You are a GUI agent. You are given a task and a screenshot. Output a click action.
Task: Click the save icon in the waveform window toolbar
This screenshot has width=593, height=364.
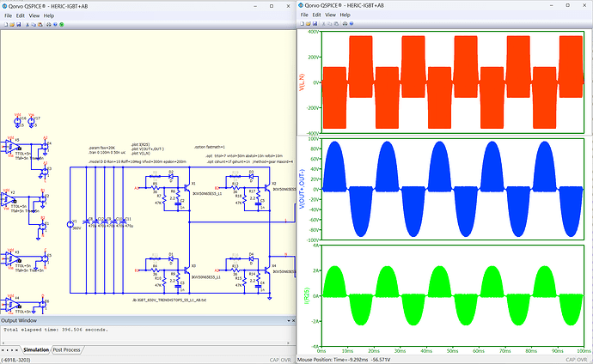315,23
